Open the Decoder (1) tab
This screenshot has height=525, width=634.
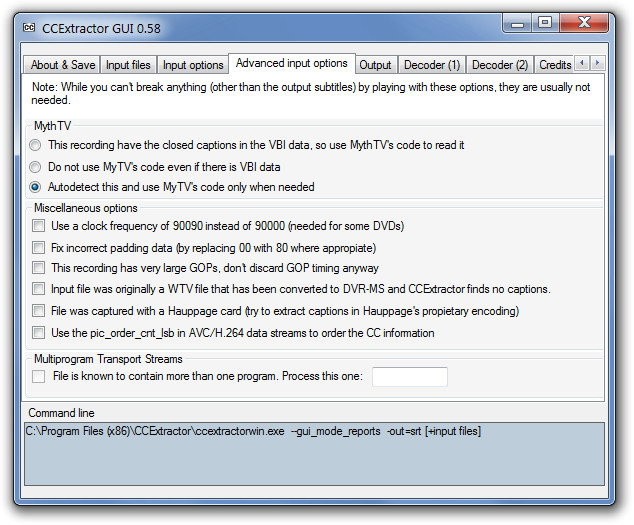click(432, 65)
